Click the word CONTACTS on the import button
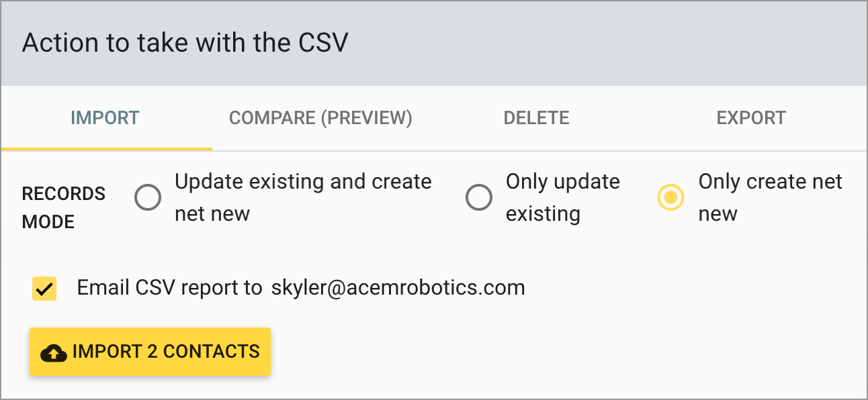The height and width of the screenshot is (400, 868). [x=211, y=352]
